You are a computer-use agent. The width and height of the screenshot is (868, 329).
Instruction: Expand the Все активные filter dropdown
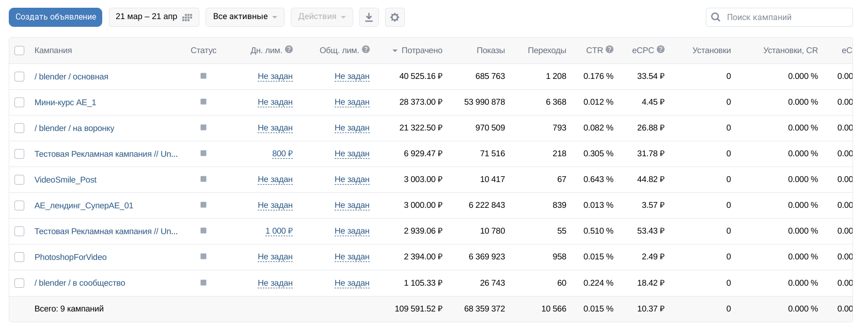245,17
